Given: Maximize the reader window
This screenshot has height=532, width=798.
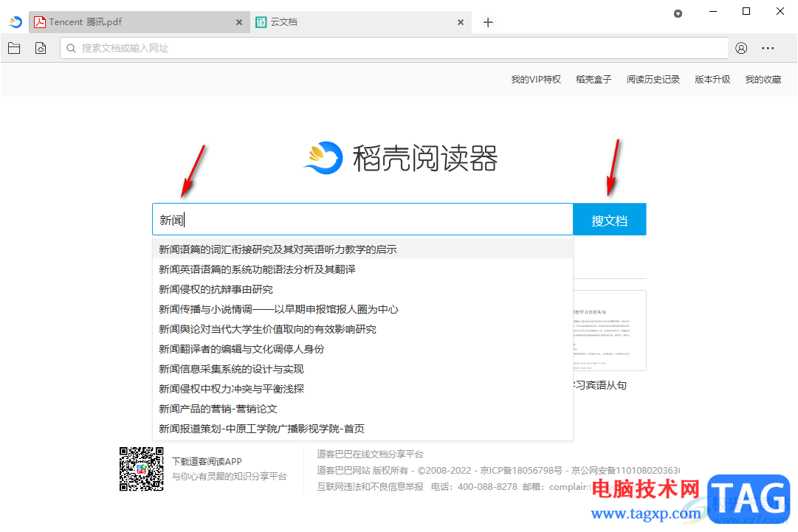Looking at the screenshot, I should tap(746, 11).
